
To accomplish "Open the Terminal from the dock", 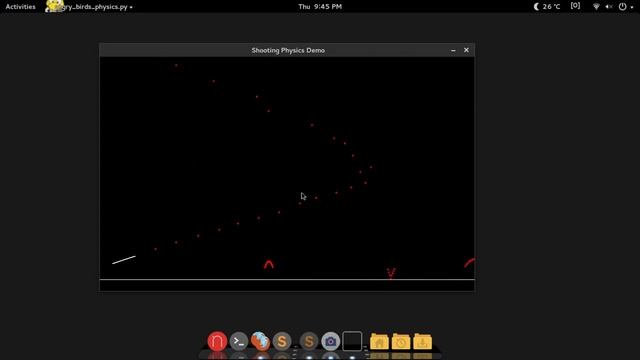I will [x=239, y=341].
